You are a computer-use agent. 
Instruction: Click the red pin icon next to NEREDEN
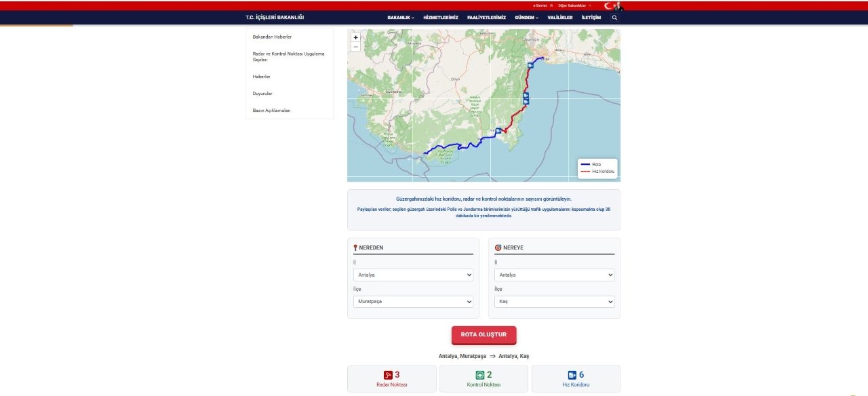(355, 248)
